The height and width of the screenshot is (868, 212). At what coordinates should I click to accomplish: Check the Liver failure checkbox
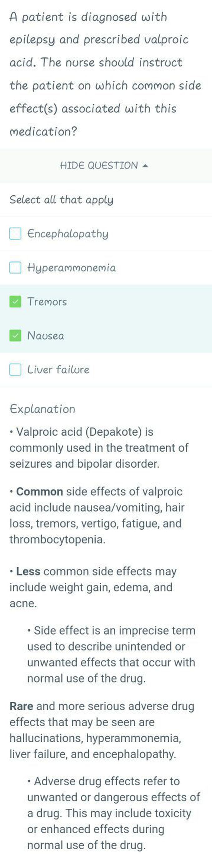pos(15,370)
